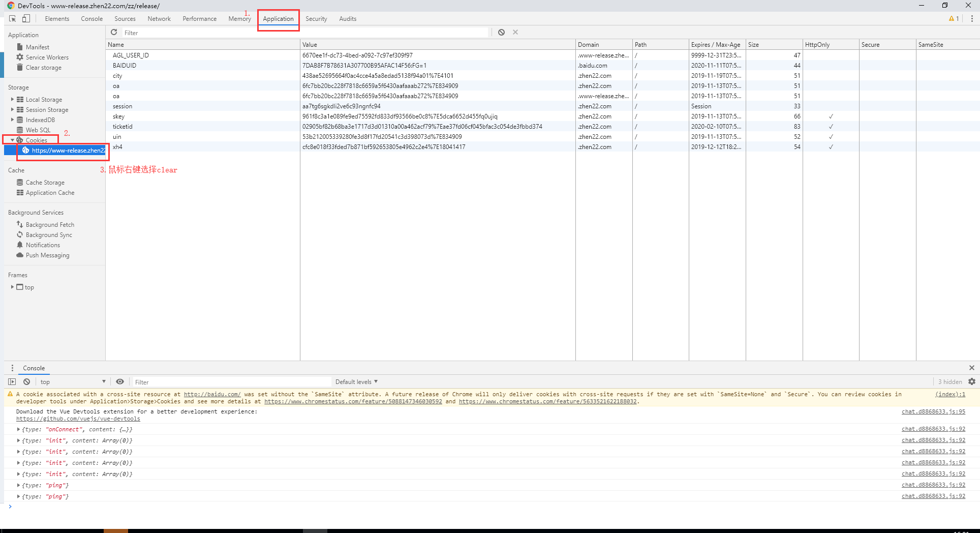
Task: Open the chromestatus feature 5088147346030592 link
Action: (x=353, y=401)
